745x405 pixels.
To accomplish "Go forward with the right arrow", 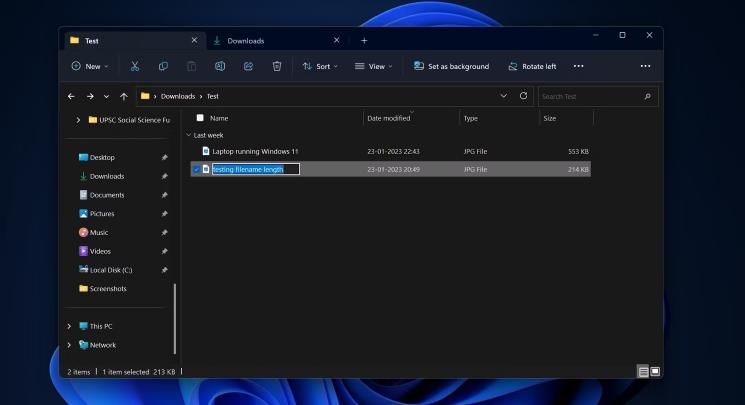I will coord(90,96).
